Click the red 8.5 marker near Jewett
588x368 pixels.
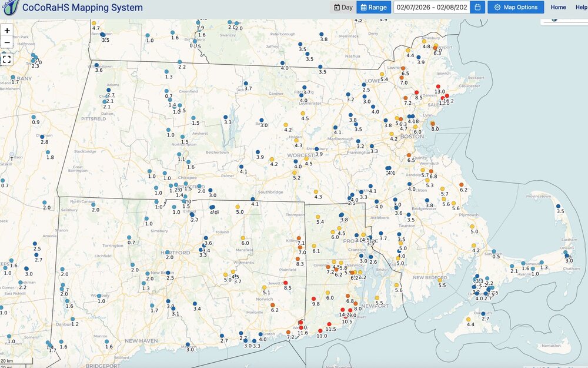[286, 283]
